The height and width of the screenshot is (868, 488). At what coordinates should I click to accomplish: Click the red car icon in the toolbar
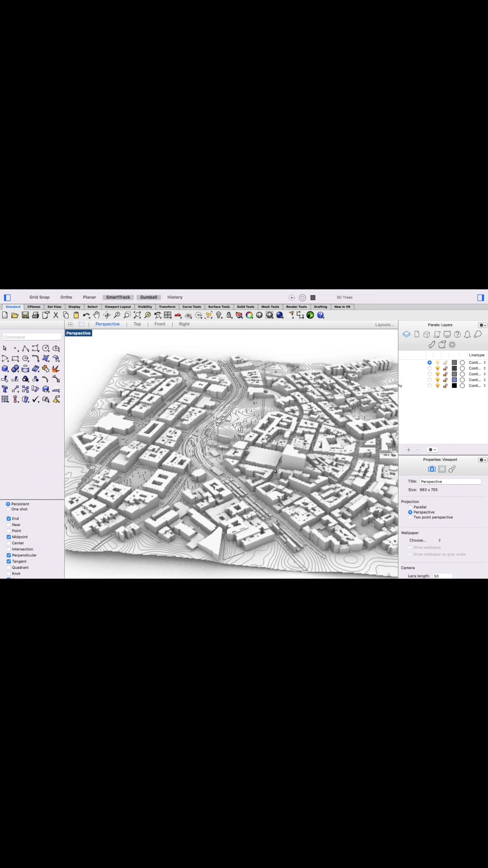pyautogui.click(x=178, y=315)
